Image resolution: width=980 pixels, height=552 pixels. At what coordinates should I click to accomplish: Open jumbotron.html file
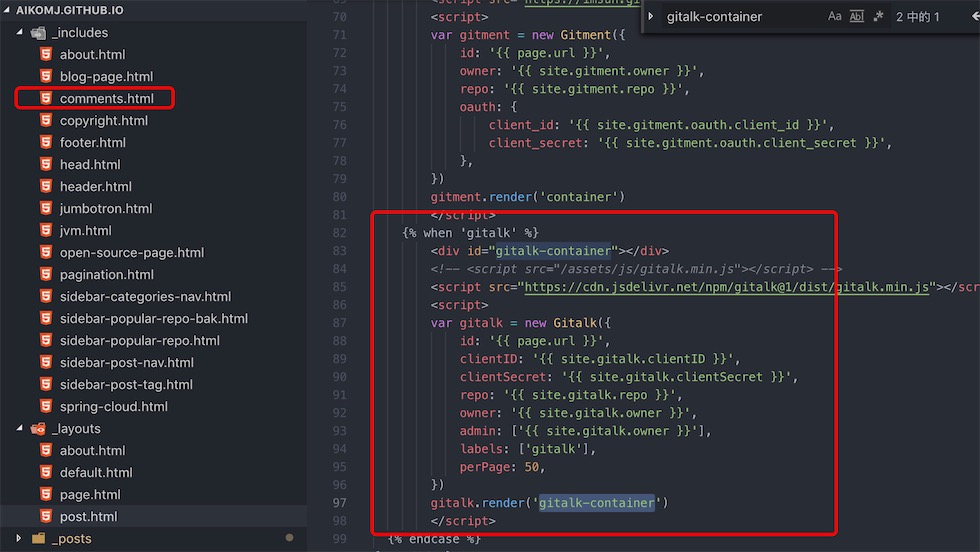pos(106,208)
